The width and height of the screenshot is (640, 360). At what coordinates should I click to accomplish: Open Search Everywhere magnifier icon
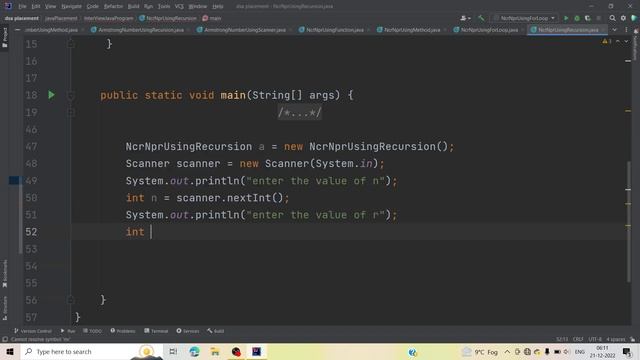point(612,18)
